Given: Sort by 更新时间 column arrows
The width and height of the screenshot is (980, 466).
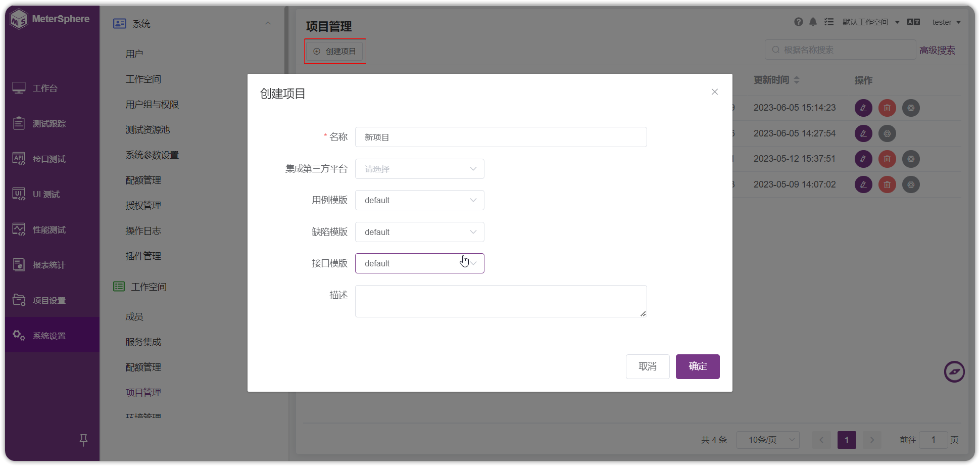Looking at the screenshot, I should (x=797, y=80).
